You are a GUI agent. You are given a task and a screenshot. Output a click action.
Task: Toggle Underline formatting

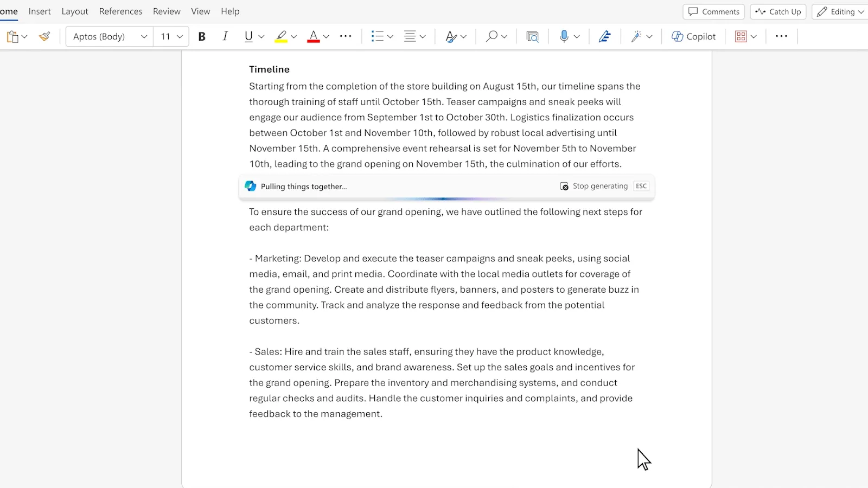[x=248, y=36]
